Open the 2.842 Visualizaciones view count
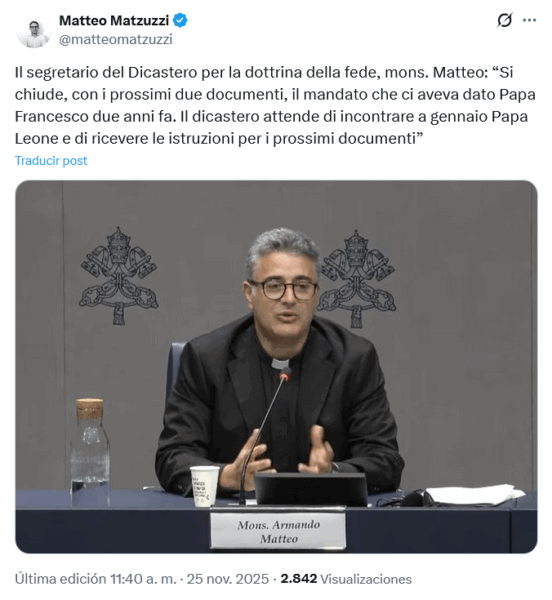The image size is (552, 600). point(346,579)
